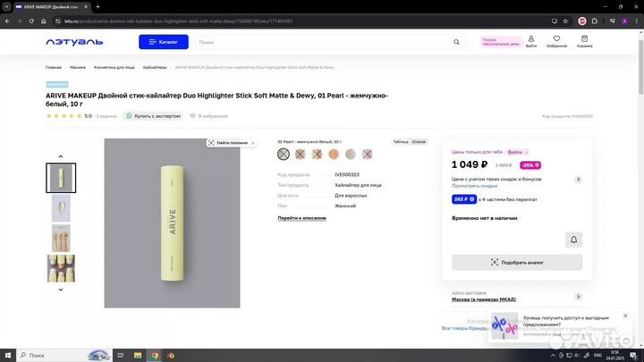The height and width of the screenshot is (362, 644).
Task: Expand delivery address chevron
Action: tap(578, 297)
